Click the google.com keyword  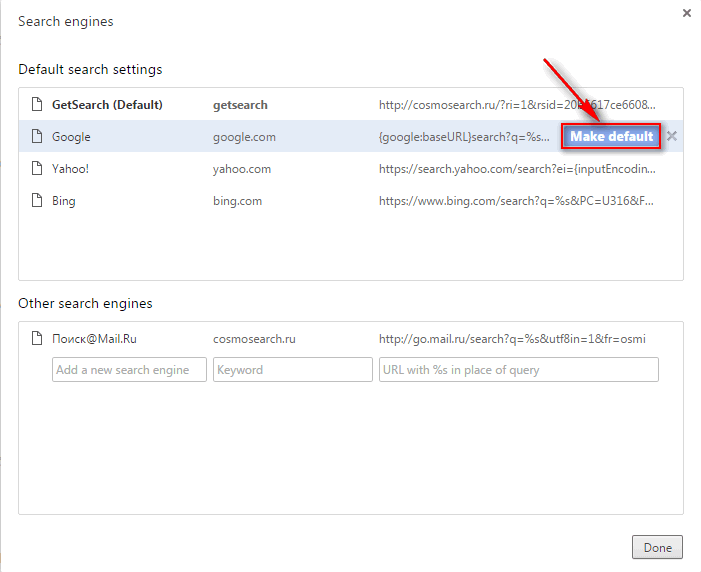pos(244,137)
